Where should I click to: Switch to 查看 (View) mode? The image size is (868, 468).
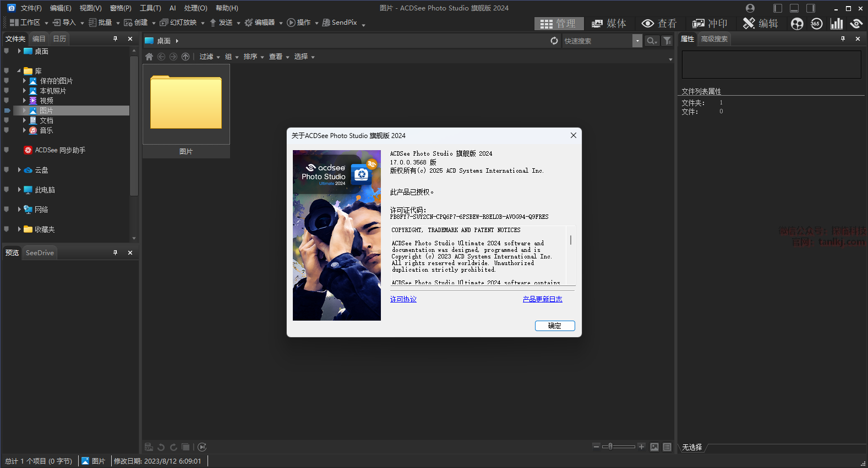click(x=659, y=23)
